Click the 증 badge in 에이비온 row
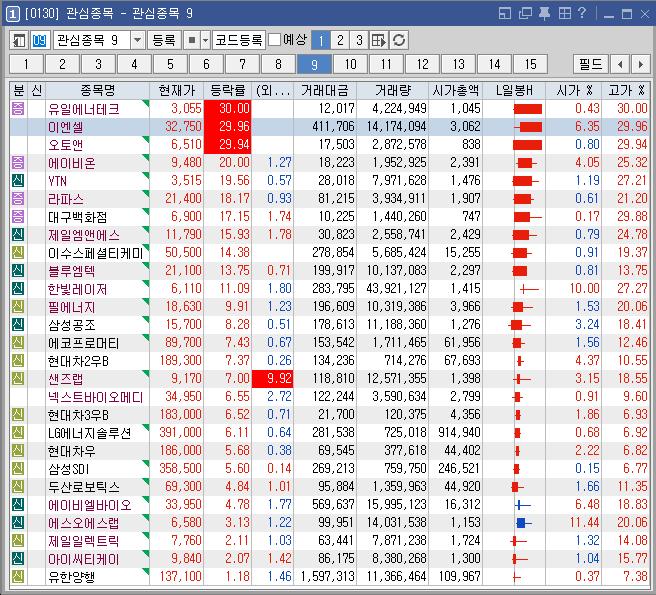The height and width of the screenshot is (595, 656). point(18,163)
